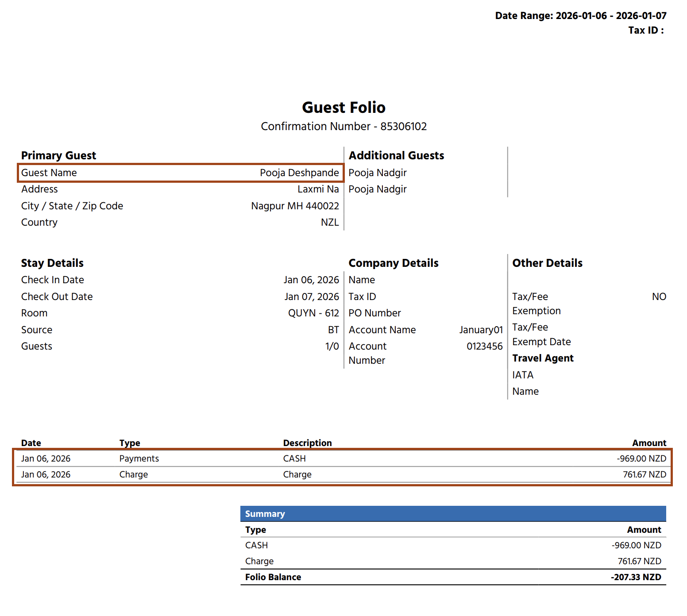Select the first Pooja Nadgir additional guest

tap(378, 173)
